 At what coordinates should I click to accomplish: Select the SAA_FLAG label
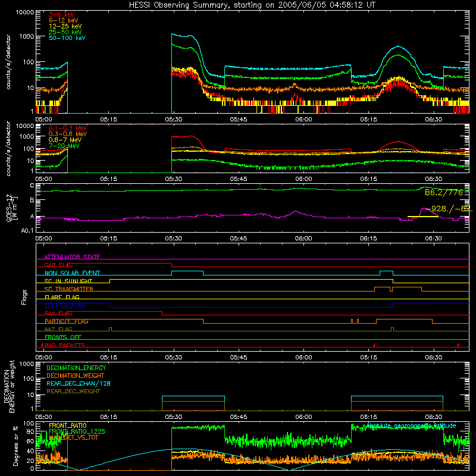(x=58, y=313)
